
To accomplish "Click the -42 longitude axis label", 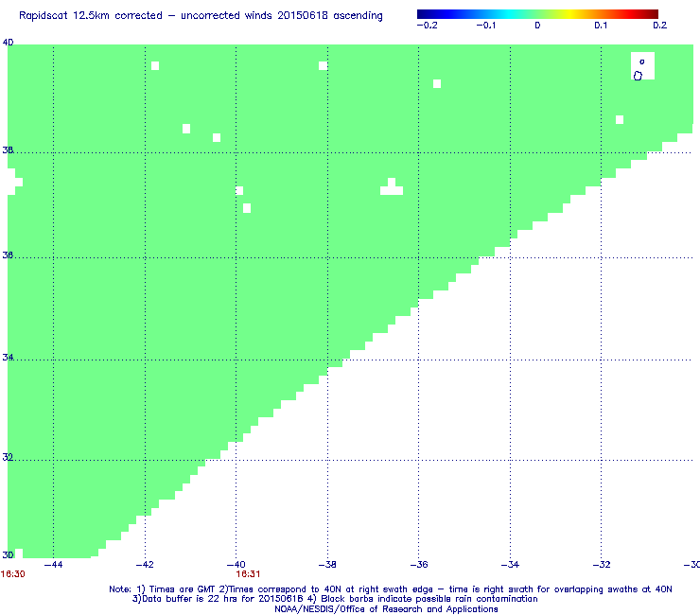I will coord(145,565).
